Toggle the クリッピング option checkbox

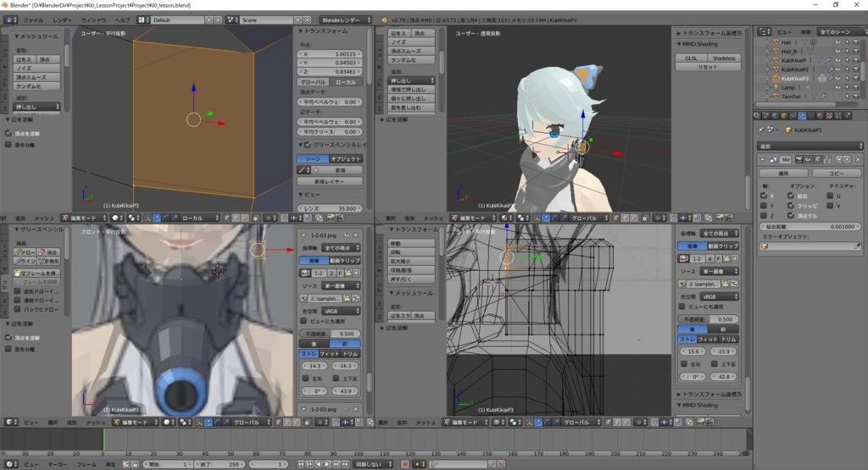click(x=791, y=205)
